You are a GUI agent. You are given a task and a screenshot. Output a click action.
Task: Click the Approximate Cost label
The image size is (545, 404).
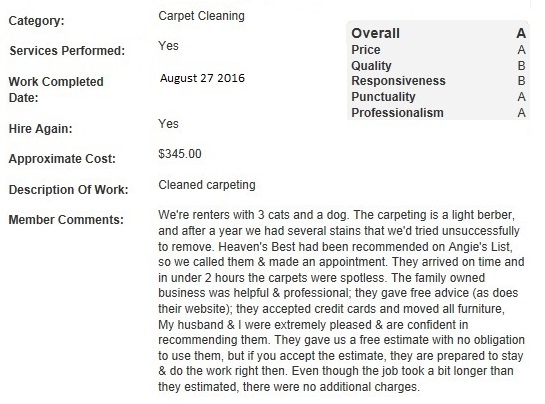click(x=62, y=159)
